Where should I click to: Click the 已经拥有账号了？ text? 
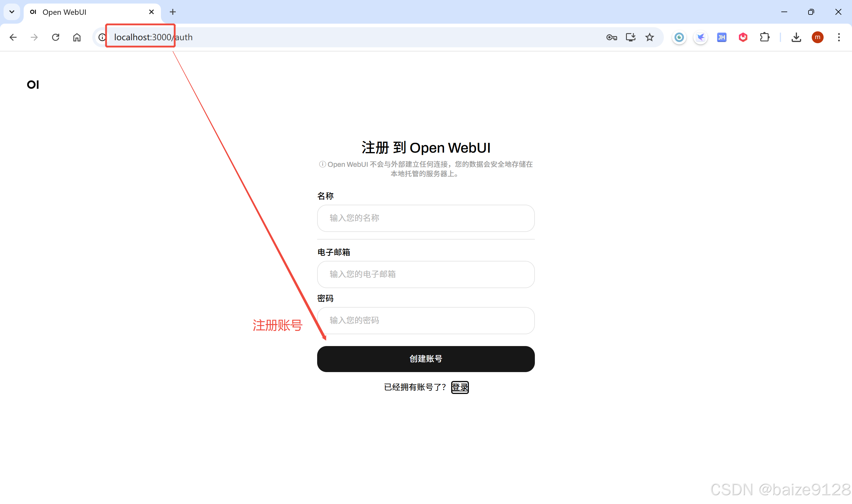(x=415, y=387)
